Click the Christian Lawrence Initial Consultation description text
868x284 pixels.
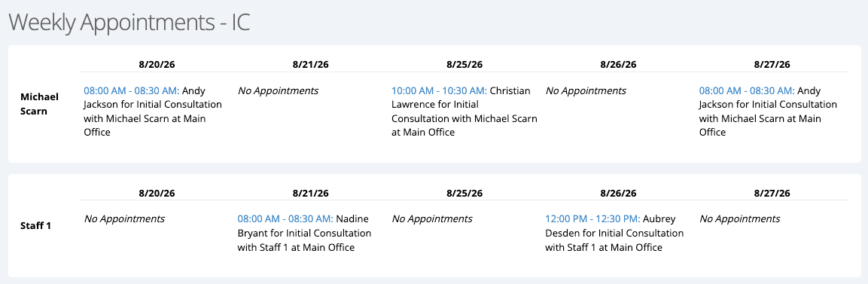[x=464, y=111]
